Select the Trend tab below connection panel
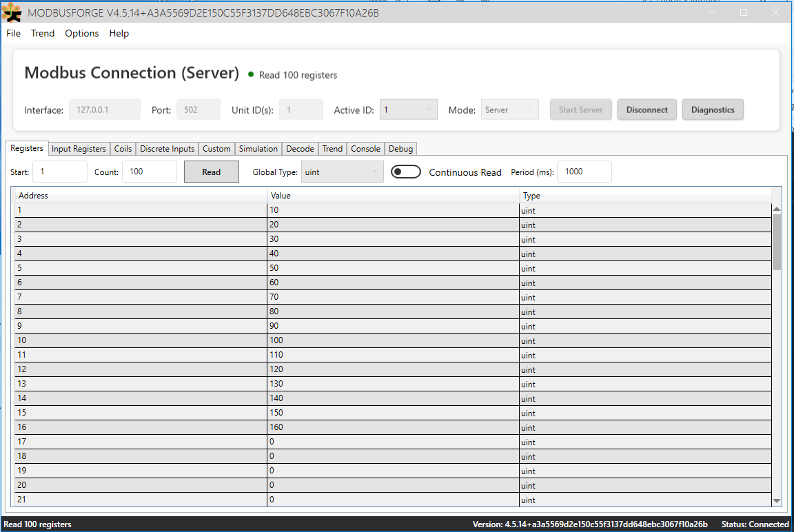 tap(332, 149)
